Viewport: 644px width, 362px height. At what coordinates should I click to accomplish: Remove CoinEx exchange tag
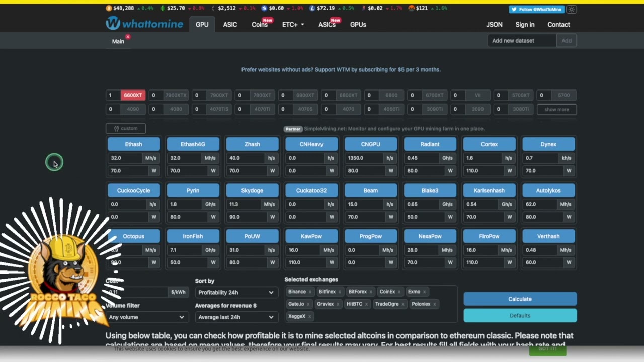[399, 292]
